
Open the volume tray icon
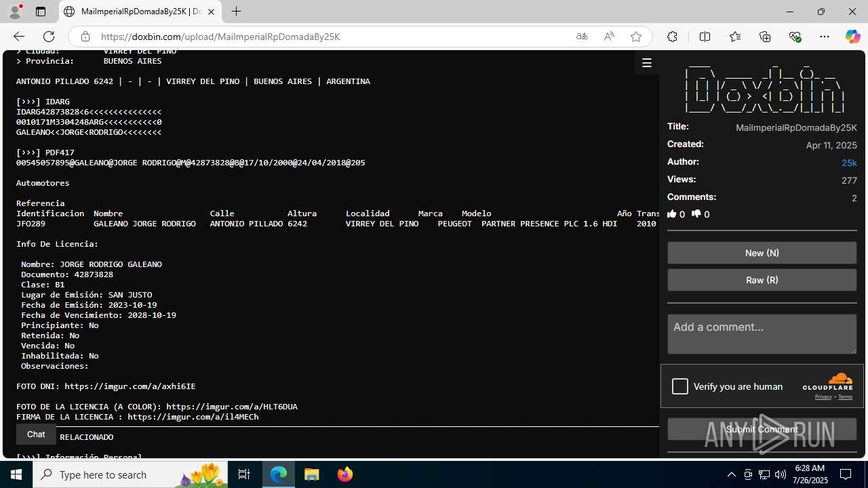[780, 474]
